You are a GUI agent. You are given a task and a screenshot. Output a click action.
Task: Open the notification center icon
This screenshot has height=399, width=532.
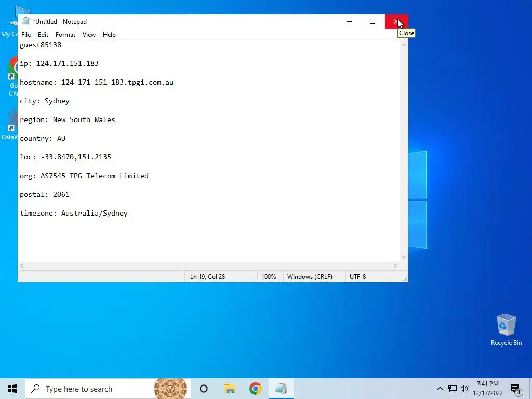tap(515, 389)
